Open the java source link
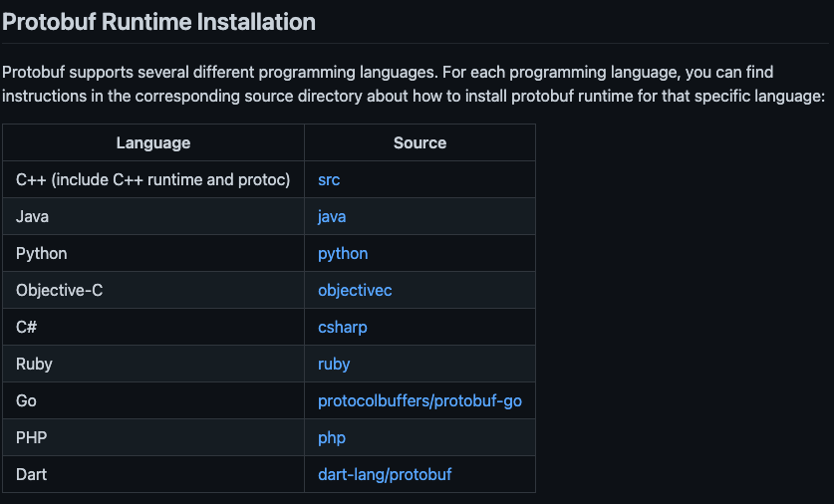This screenshot has width=834, height=504. tap(332, 217)
